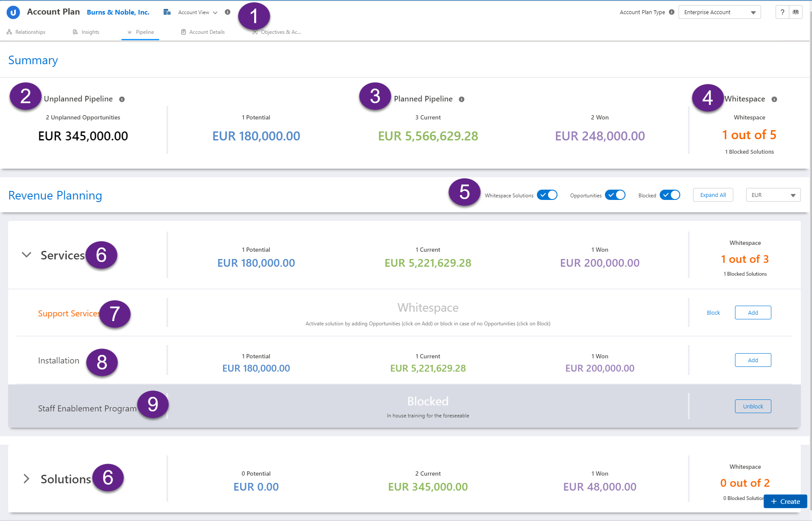Open the EUR currency selector

point(773,195)
